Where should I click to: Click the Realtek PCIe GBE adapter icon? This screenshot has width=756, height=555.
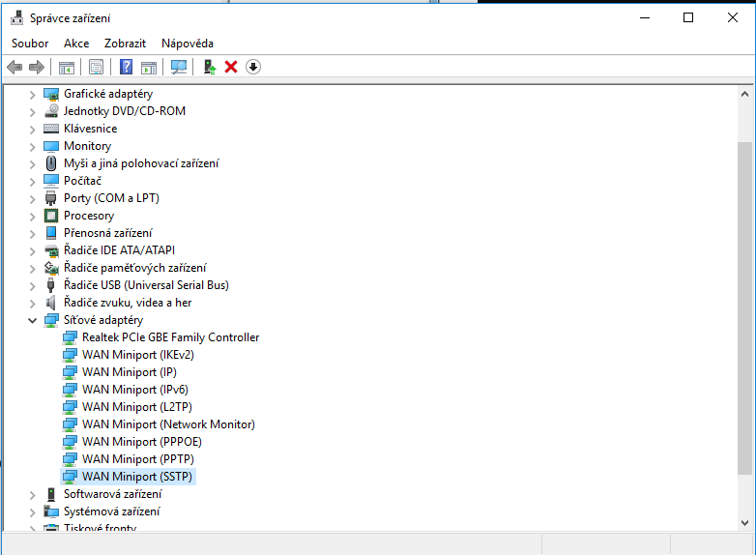(70, 337)
